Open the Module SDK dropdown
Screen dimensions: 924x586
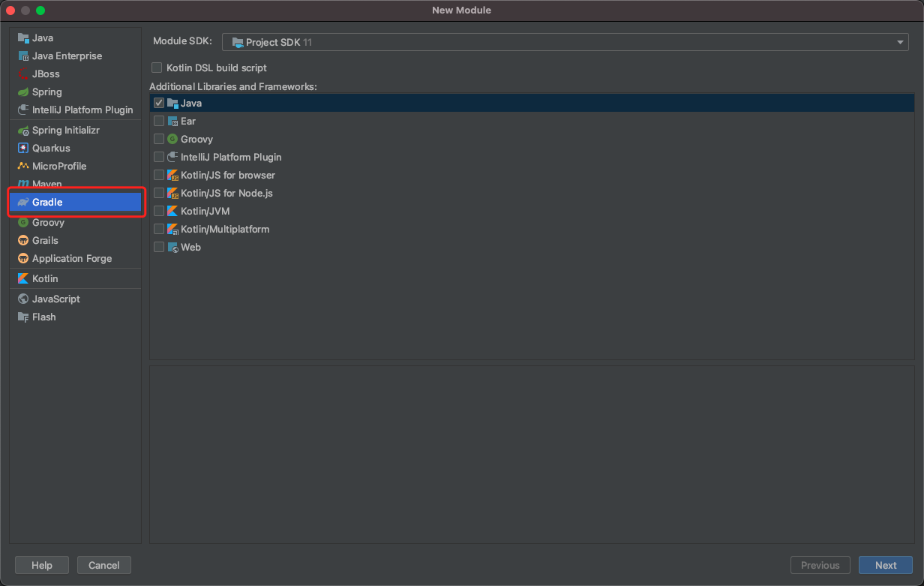click(565, 42)
